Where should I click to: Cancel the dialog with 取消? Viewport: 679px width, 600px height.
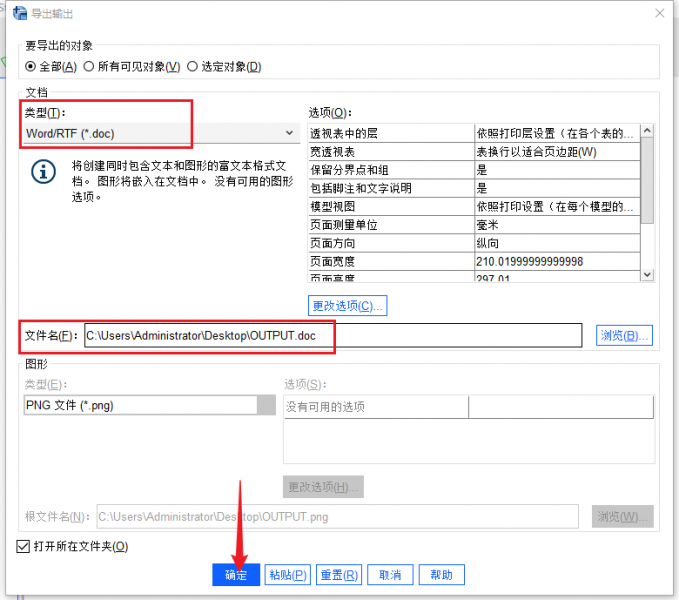click(x=390, y=574)
